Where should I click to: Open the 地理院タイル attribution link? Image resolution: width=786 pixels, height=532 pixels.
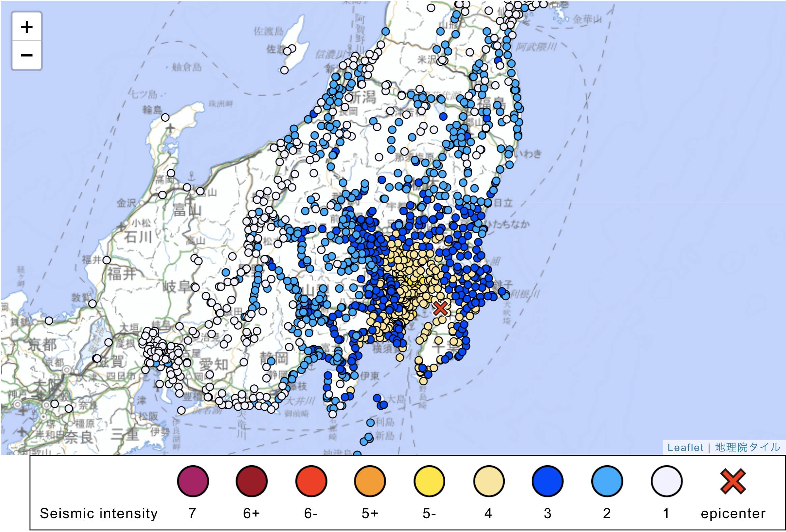coord(747,448)
